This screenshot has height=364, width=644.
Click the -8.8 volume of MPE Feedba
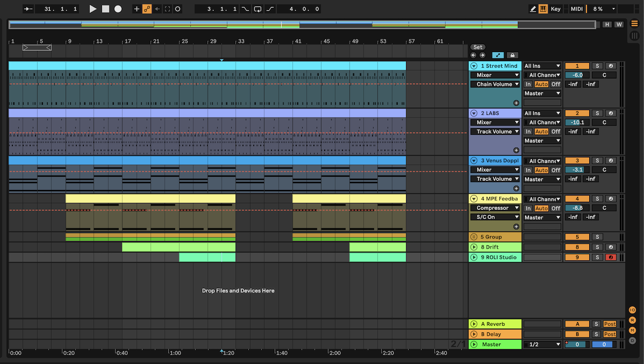click(x=577, y=208)
